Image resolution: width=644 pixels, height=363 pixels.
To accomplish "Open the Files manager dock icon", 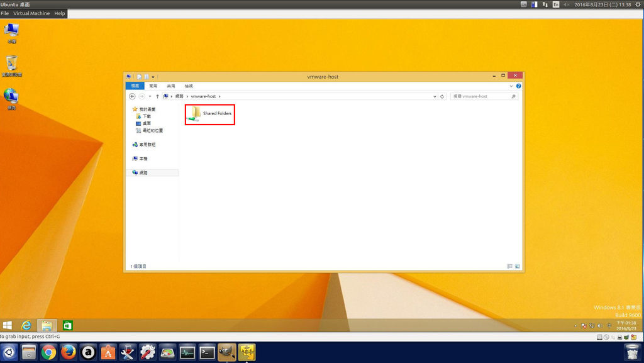I will (29, 352).
